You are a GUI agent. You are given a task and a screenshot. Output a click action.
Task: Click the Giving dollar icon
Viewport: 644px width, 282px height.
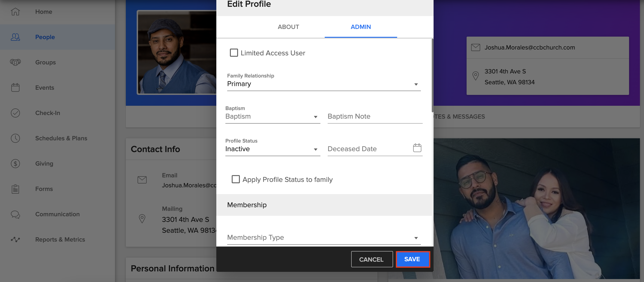point(15,163)
